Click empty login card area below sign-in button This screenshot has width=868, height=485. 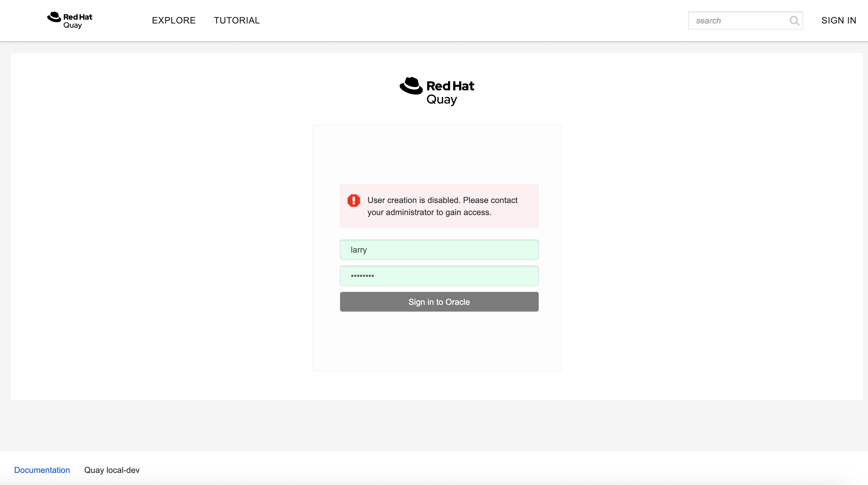437,342
